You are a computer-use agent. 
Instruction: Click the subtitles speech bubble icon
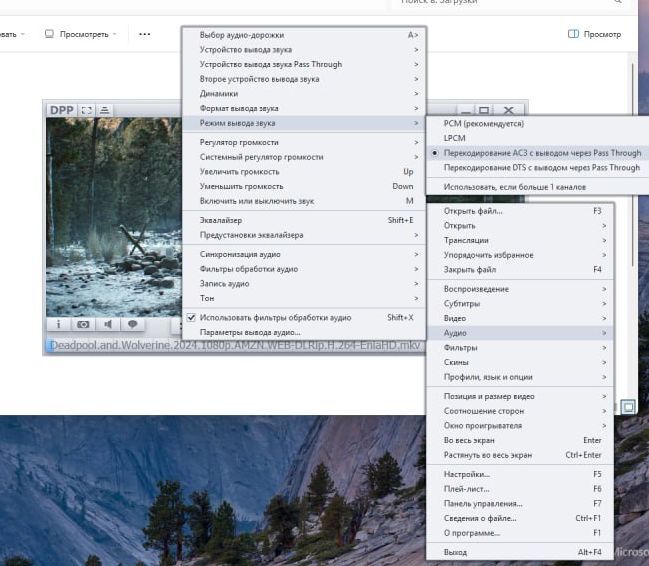click(132, 324)
